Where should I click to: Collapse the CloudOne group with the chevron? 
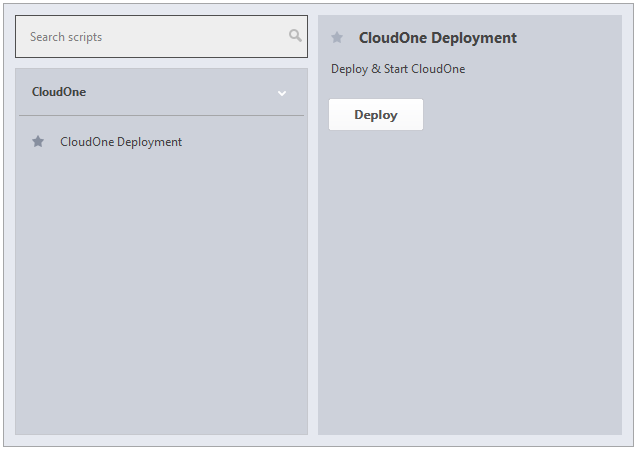click(282, 93)
